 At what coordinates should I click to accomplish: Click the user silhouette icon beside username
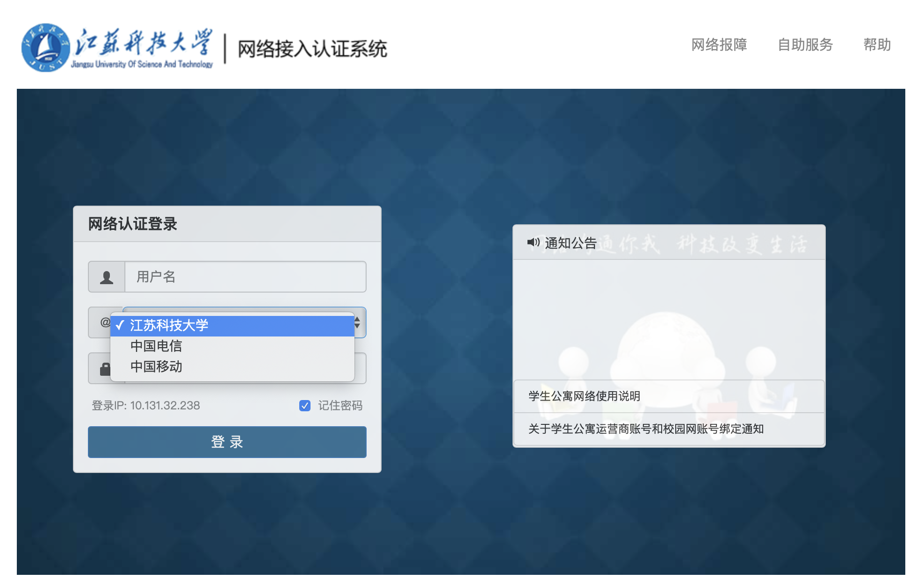click(107, 277)
